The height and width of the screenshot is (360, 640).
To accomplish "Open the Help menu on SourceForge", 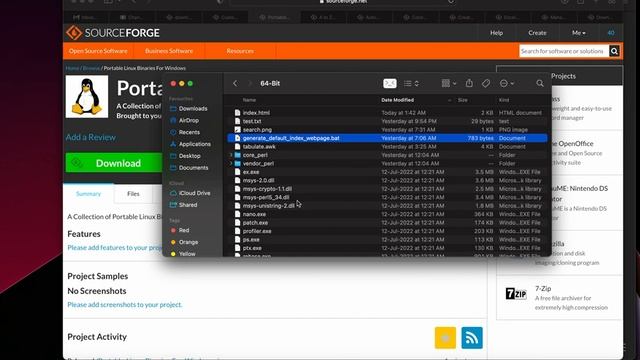I will (x=496, y=33).
